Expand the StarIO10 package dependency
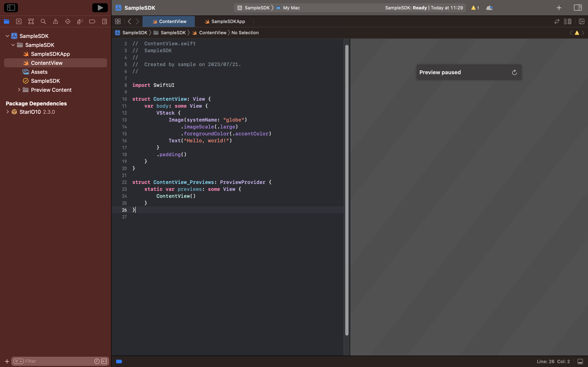588x367 pixels. pos(8,112)
